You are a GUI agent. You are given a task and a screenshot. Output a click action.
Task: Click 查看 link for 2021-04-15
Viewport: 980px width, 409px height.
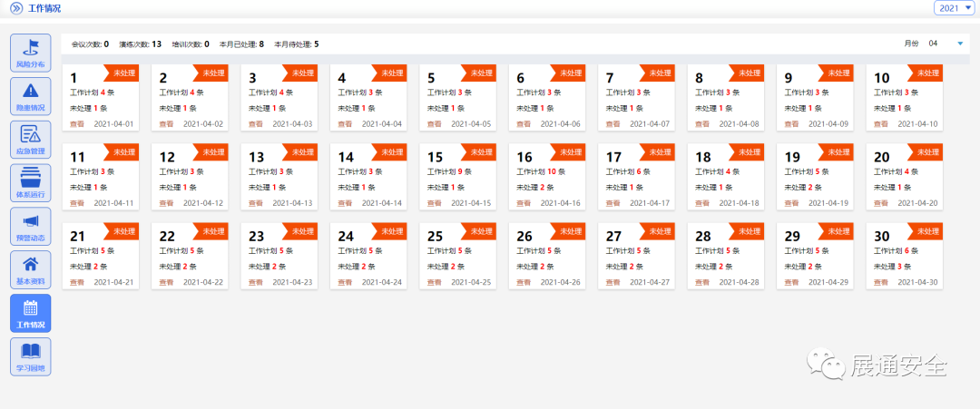435,203
